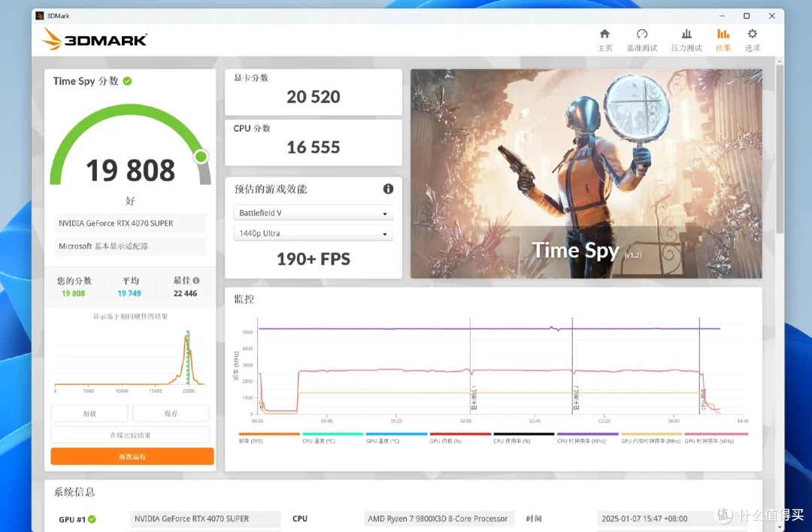
Task: Click the vertical scrollbar on the right
Action: [780, 150]
